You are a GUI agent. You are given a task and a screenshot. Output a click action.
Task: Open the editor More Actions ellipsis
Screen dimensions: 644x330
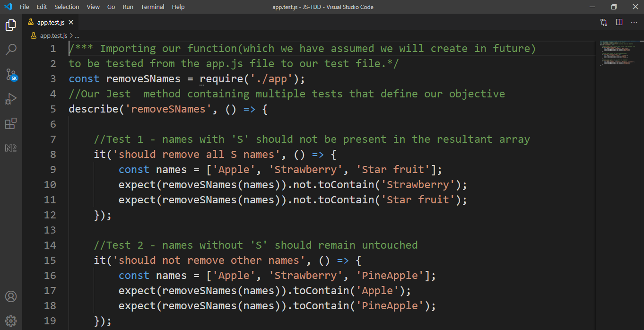(x=634, y=22)
